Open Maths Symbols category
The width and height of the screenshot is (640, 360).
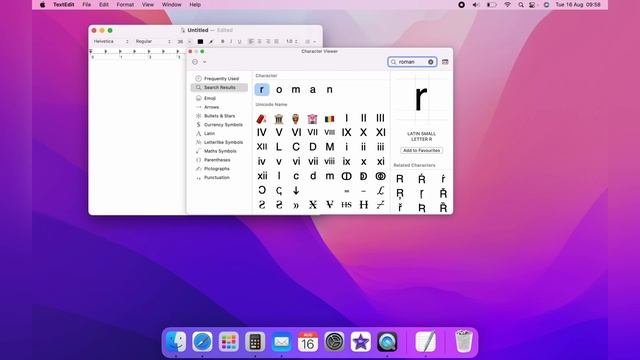tap(219, 151)
